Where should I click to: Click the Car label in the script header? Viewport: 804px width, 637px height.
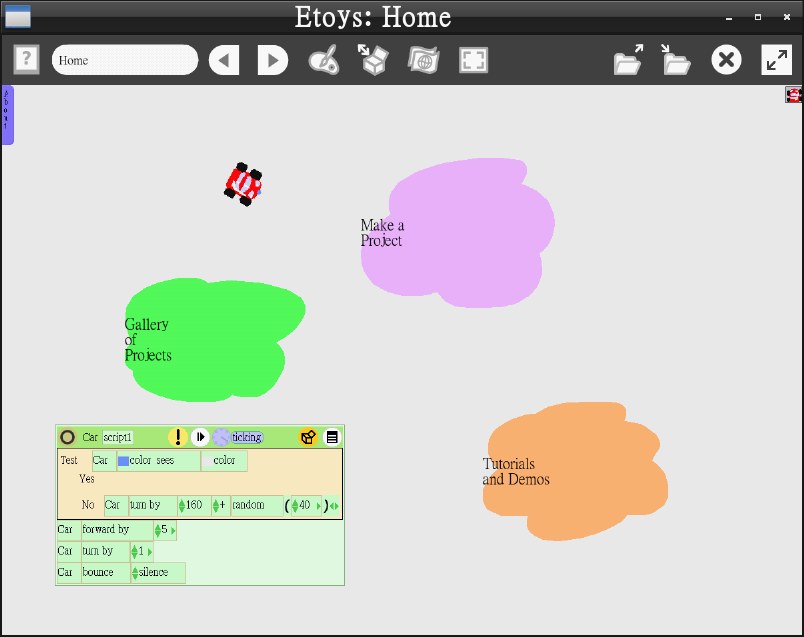[90, 437]
